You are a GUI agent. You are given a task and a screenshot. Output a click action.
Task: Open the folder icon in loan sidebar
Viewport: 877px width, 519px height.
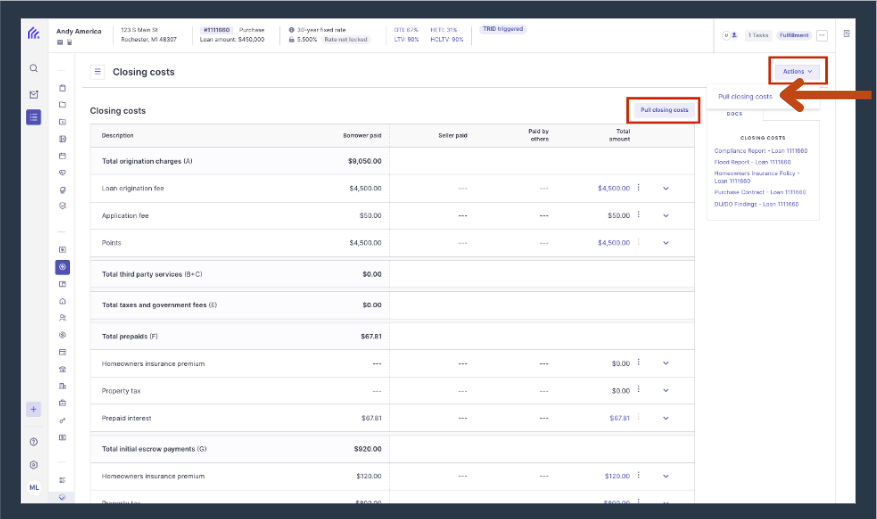pyautogui.click(x=63, y=105)
